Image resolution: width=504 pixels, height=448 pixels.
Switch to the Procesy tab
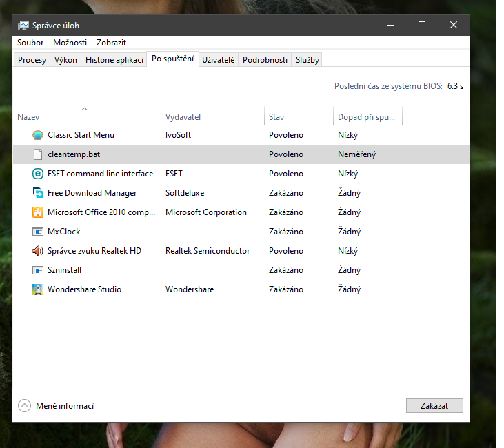(x=32, y=60)
